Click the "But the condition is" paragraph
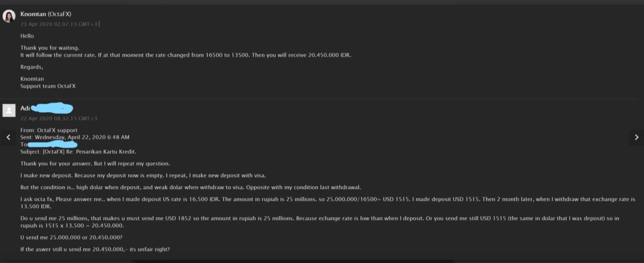Viewport: 644px width, 263px height. tap(190, 187)
